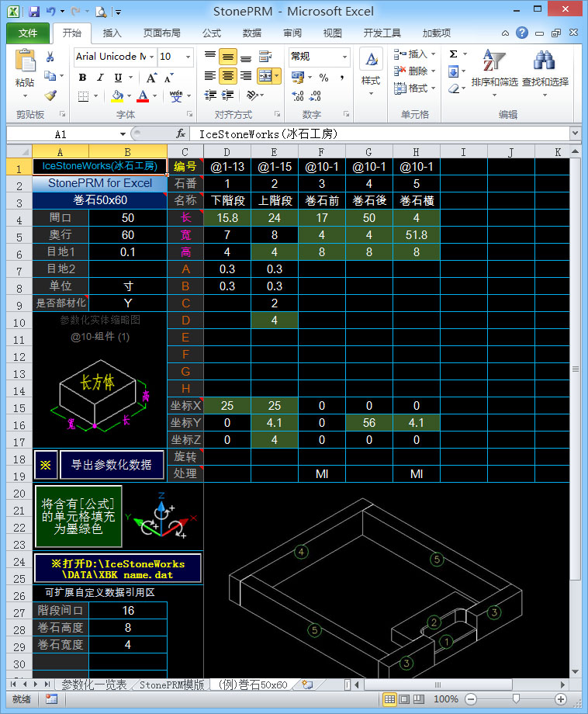Viewport: 588px width, 714px height.
Task: Toggle Underline formatting
Action: coord(118,78)
